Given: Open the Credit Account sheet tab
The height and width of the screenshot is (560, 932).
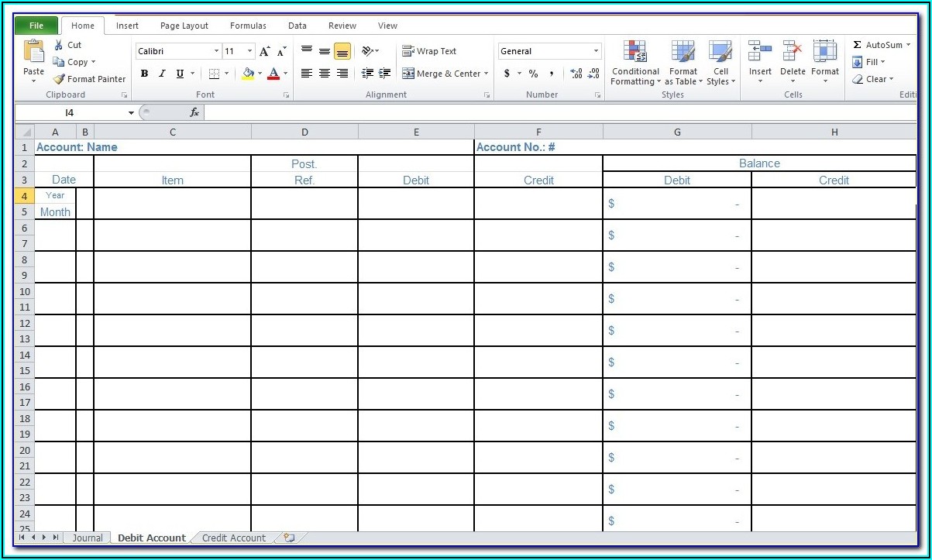Looking at the screenshot, I should pos(233,538).
